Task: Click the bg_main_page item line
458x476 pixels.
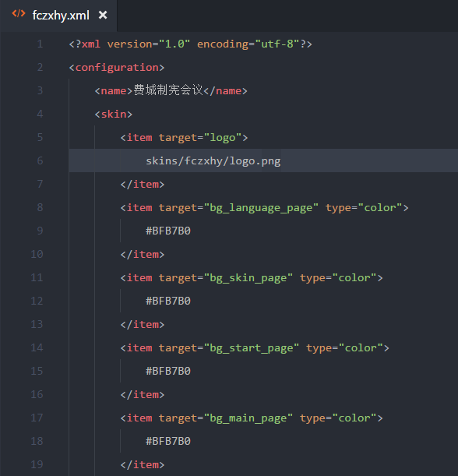Action: tap(252, 418)
